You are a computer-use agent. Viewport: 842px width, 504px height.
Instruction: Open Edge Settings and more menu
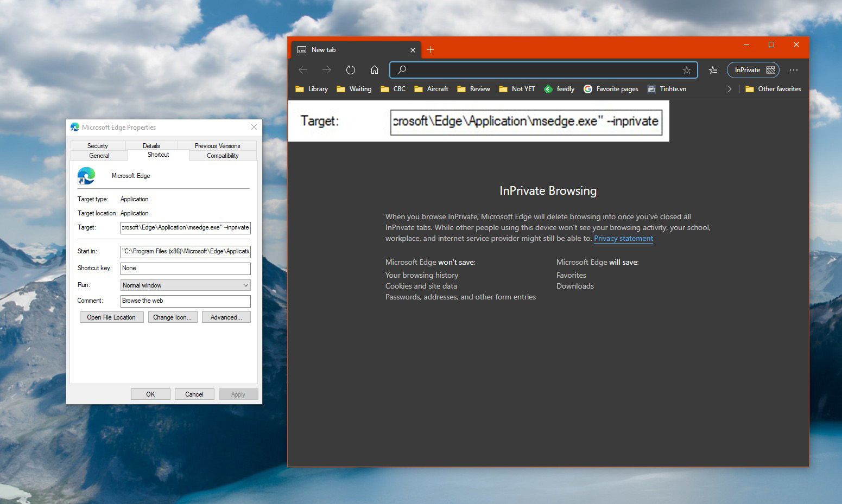click(x=794, y=70)
